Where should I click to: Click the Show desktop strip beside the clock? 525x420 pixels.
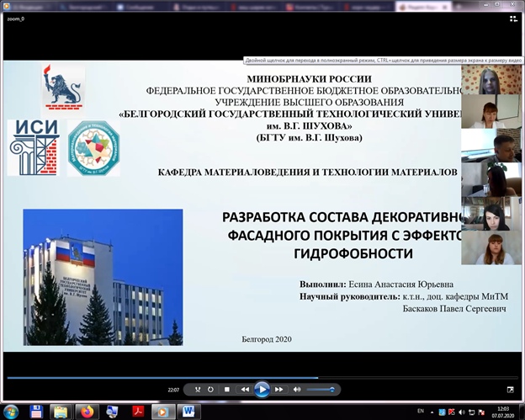pos(522,412)
